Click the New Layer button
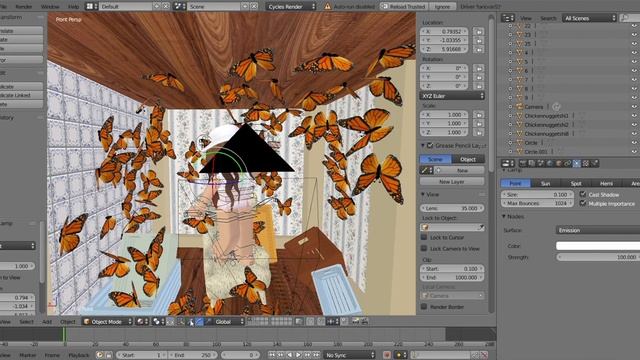Image resolution: width=640 pixels, height=360 pixels. click(x=452, y=181)
